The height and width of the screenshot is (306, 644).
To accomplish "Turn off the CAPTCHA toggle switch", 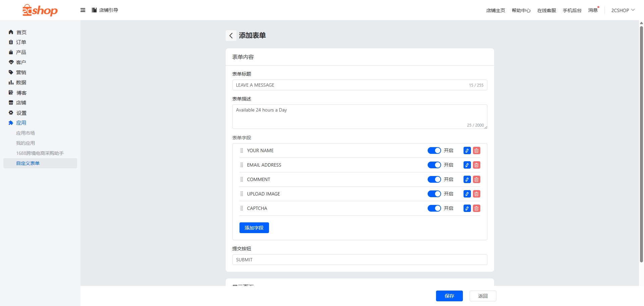I will tap(434, 208).
